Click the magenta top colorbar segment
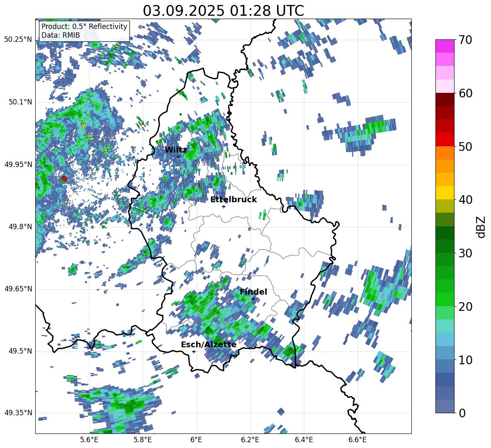 [x=445, y=46]
